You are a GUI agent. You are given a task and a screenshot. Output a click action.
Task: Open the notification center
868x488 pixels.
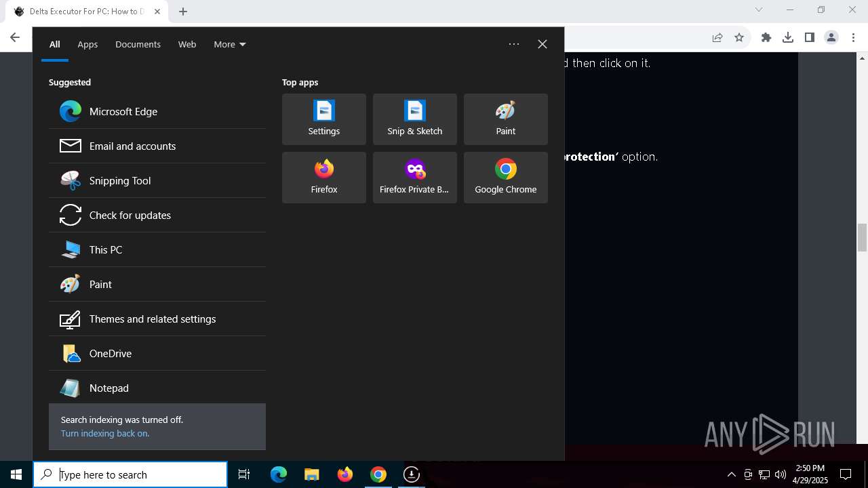pos(846,474)
